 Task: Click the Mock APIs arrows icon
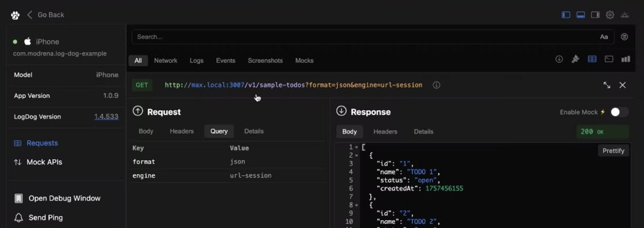(x=18, y=162)
